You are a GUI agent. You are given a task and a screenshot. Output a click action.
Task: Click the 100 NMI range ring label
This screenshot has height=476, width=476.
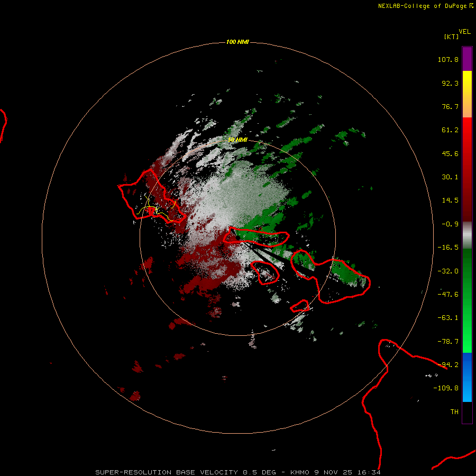coord(237,42)
